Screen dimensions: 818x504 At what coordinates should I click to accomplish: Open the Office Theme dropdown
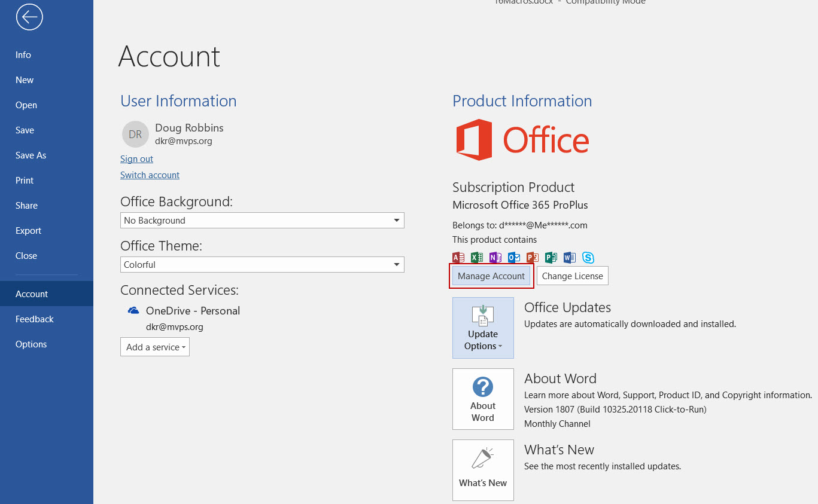point(262,265)
